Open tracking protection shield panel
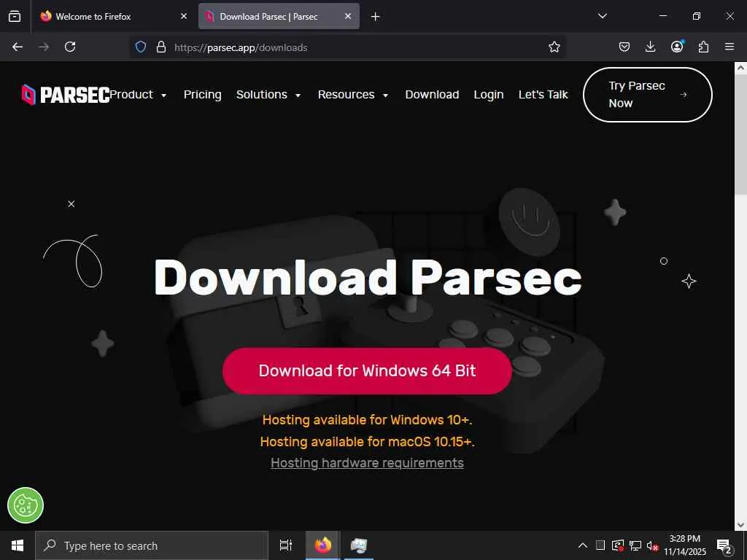 (x=141, y=47)
